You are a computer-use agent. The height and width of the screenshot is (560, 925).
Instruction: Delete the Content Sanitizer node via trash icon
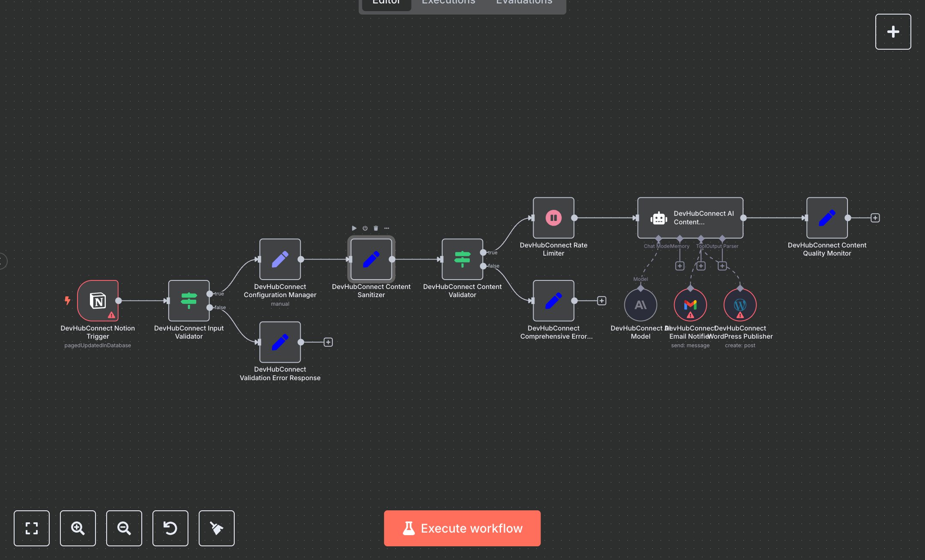click(x=376, y=228)
